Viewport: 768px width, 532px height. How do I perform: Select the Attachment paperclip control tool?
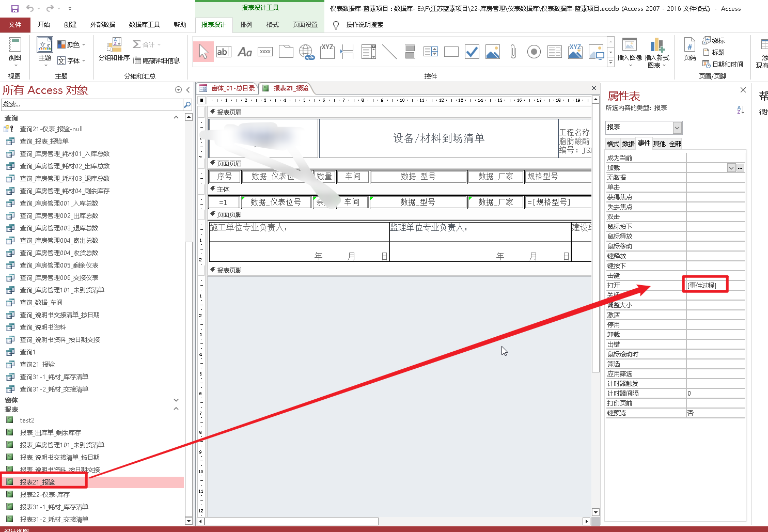pyautogui.click(x=513, y=52)
